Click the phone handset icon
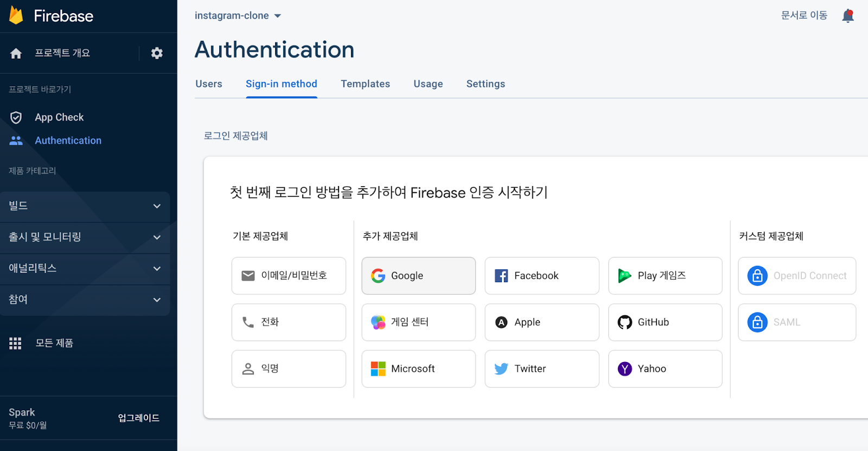868x451 pixels. (x=248, y=322)
